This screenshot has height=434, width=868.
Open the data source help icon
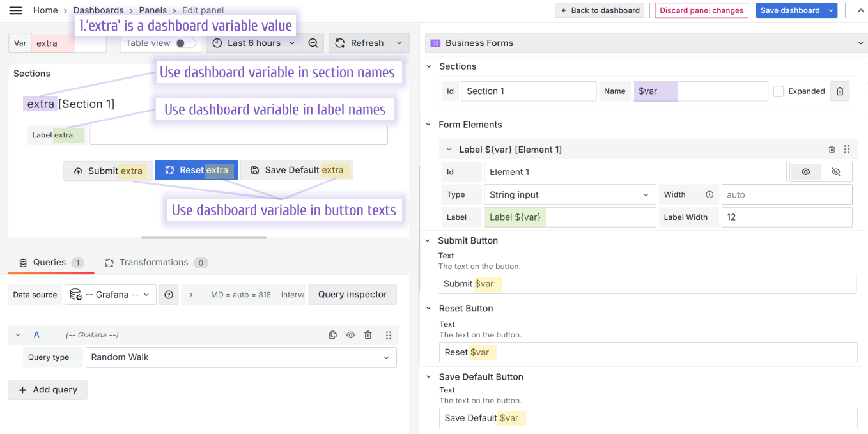point(169,295)
